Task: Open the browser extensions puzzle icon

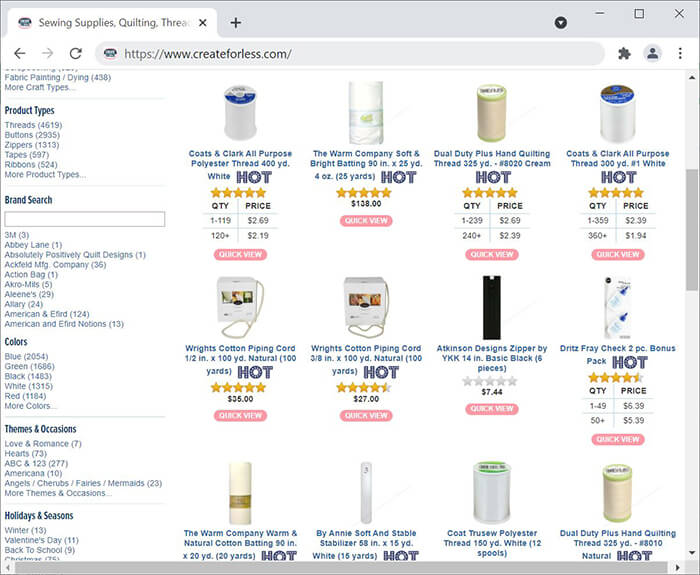Action: coord(624,54)
